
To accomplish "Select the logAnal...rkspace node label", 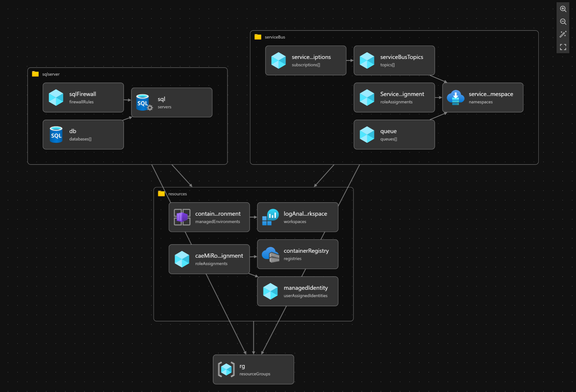I will point(305,214).
